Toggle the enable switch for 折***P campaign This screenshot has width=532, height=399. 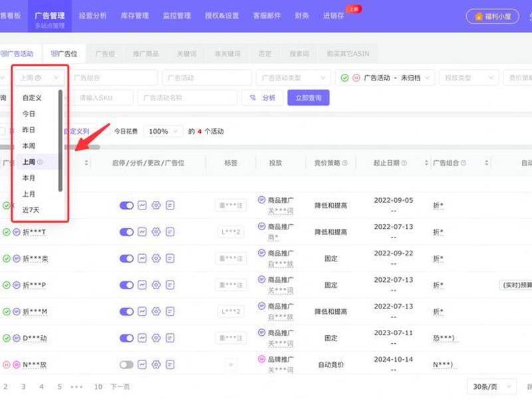click(x=126, y=285)
